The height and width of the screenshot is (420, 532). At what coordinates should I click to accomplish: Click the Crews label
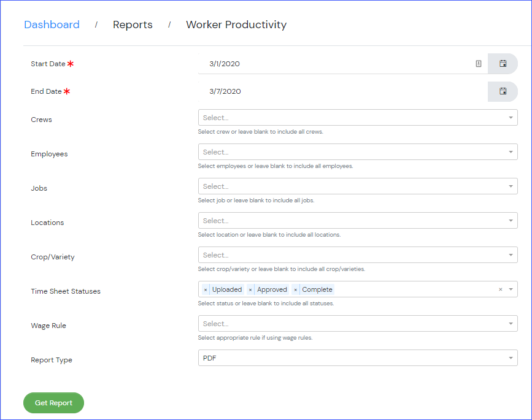pos(41,120)
